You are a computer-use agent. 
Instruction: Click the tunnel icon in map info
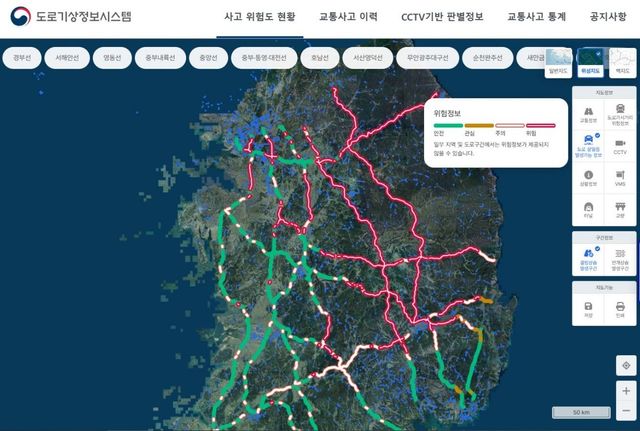(x=588, y=207)
